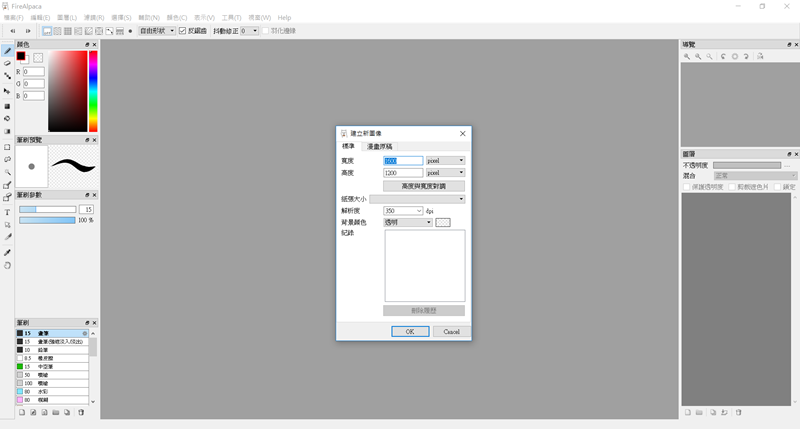The width and height of the screenshot is (800, 429).
Task: Open width unit dropdown showing pixel
Action: pyautogui.click(x=445, y=160)
